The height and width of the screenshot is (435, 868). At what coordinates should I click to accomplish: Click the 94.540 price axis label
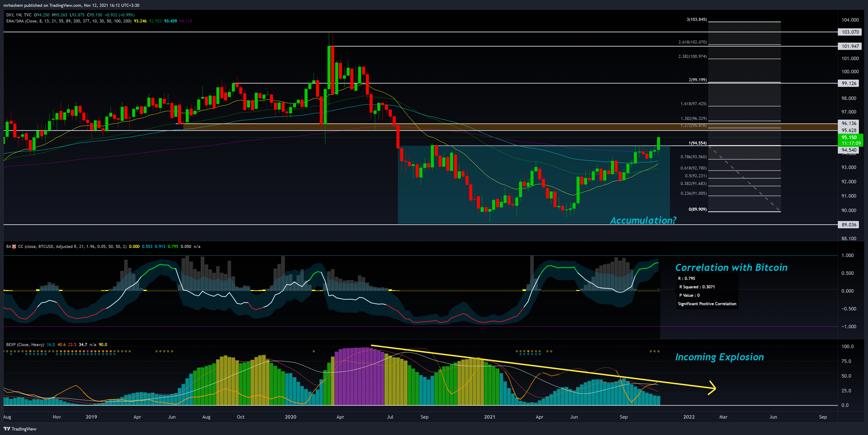(848, 150)
